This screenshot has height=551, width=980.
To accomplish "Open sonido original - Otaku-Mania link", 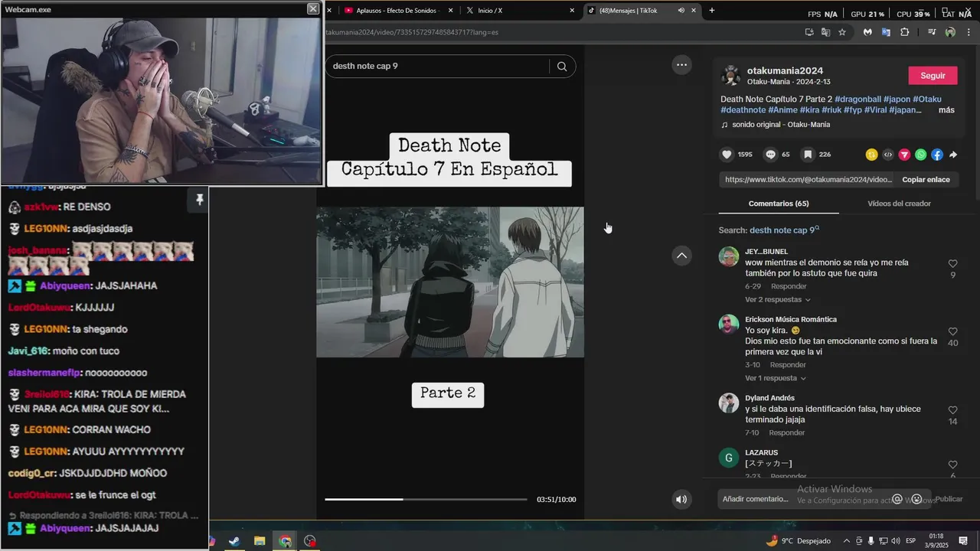I will tap(780, 125).
